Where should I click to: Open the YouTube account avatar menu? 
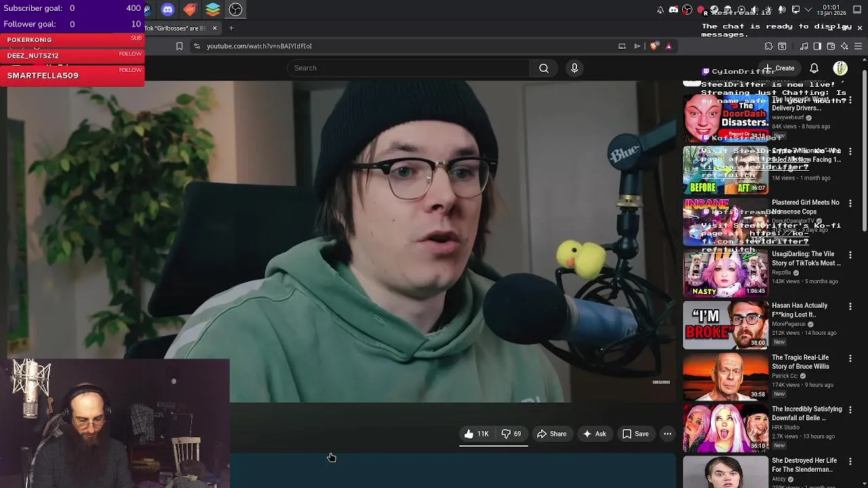(x=840, y=68)
